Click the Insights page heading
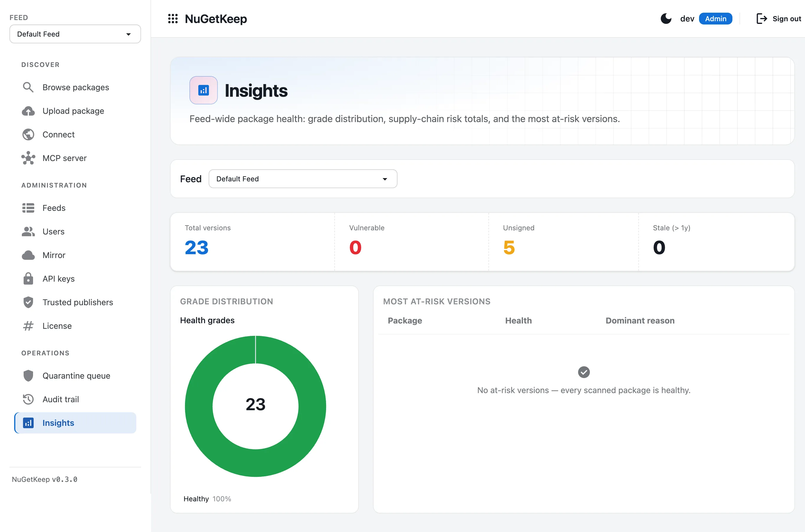 256,91
